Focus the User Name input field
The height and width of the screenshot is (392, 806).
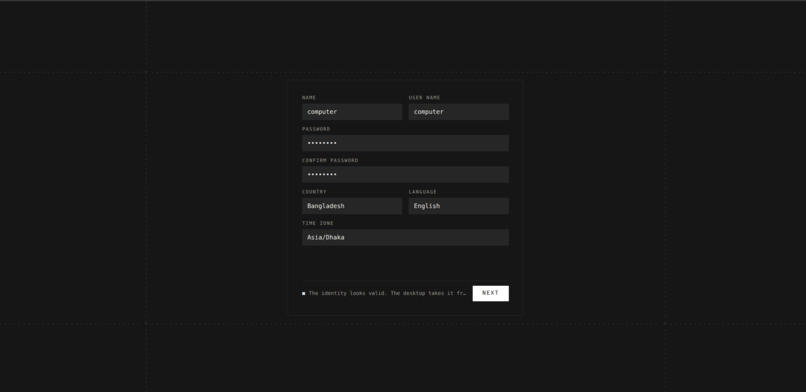pyautogui.click(x=459, y=111)
